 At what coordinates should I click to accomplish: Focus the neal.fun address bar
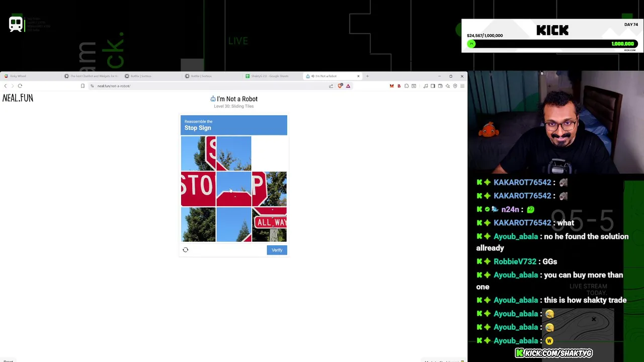click(206, 86)
